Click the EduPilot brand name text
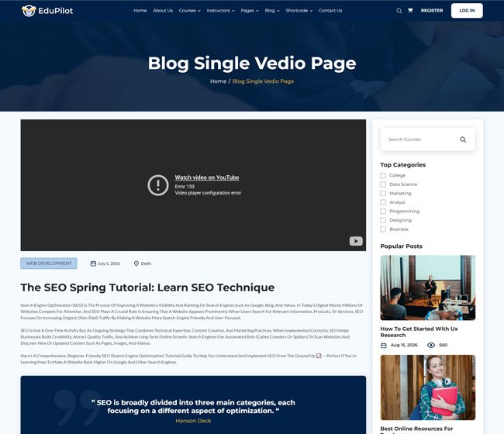 tap(56, 11)
